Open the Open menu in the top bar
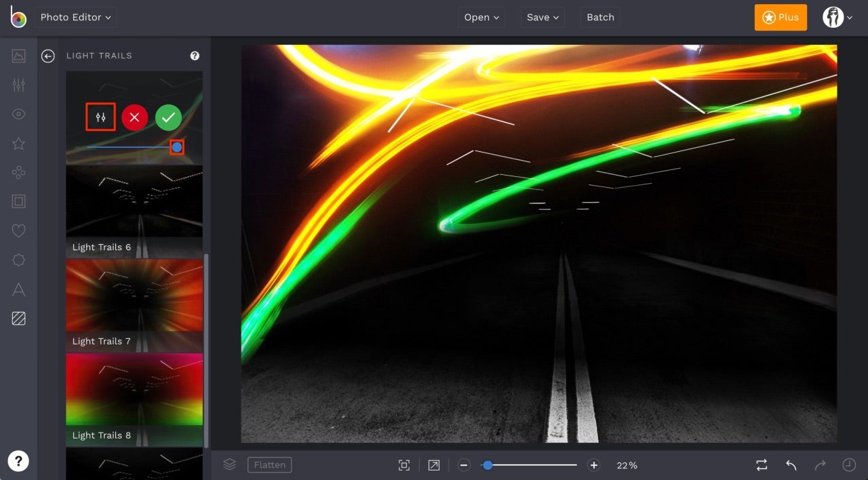The image size is (868, 480). [481, 17]
